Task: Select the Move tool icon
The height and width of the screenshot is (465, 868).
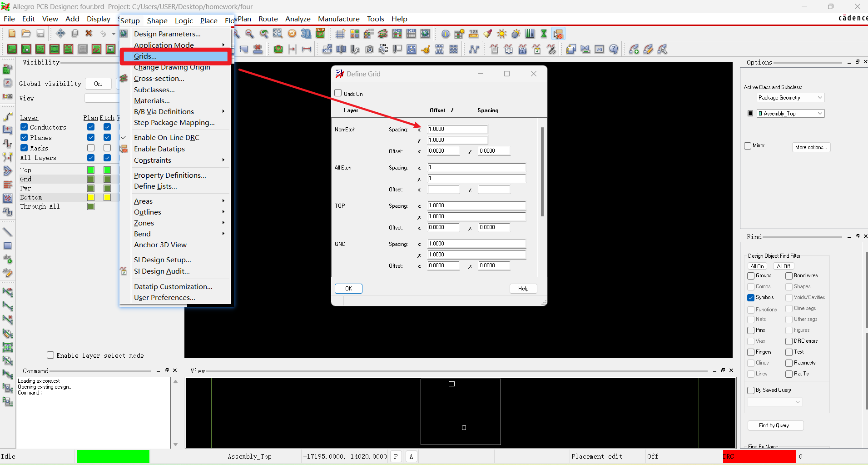Action: (60, 34)
